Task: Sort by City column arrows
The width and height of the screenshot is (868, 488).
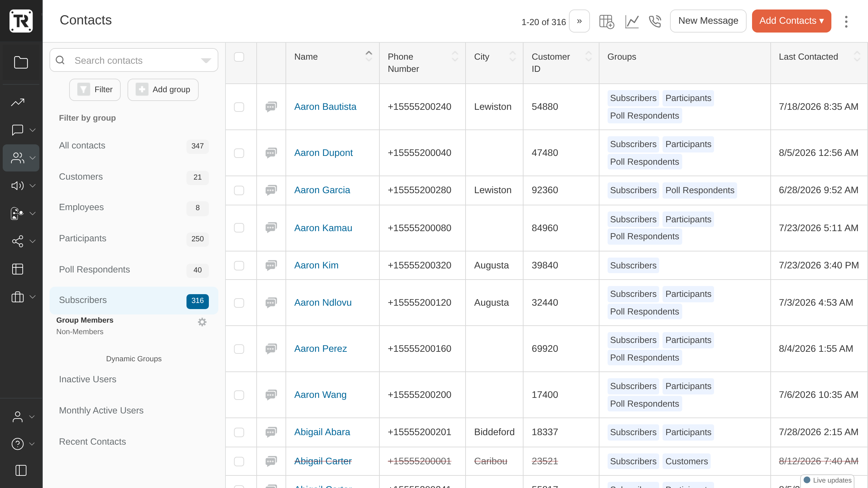Action: [x=513, y=56]
